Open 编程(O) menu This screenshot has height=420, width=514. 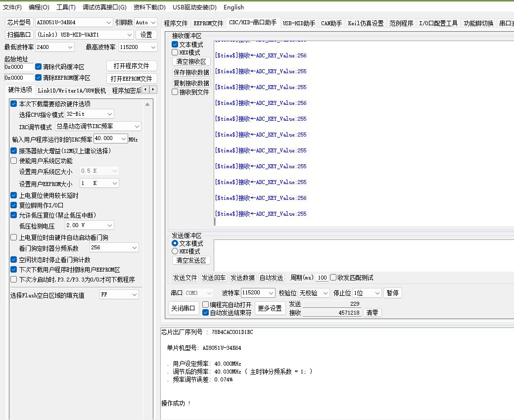click(x=39, y=7)
